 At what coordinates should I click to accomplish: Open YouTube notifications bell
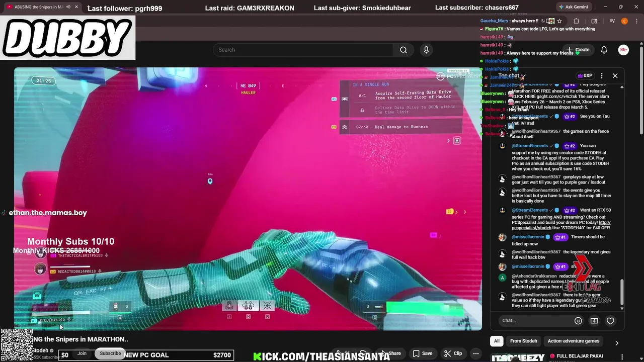(x=604, y=50)
